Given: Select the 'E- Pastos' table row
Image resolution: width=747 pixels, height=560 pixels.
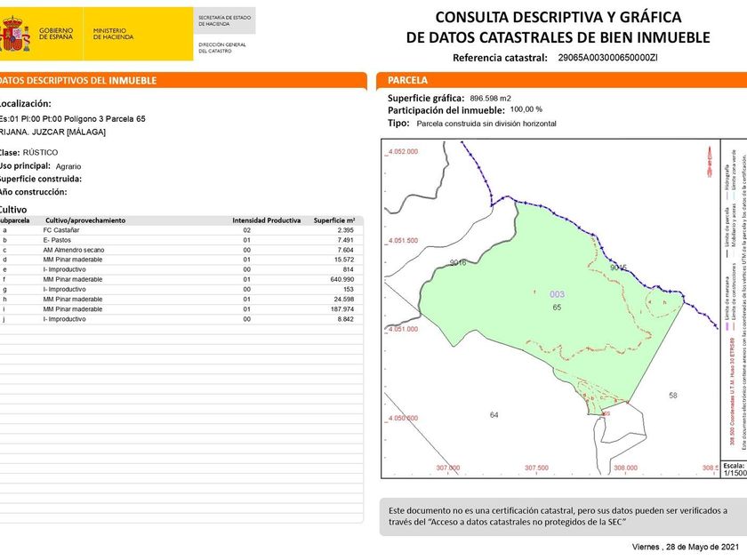Looking at the screenshot, I should click(181, 240).
